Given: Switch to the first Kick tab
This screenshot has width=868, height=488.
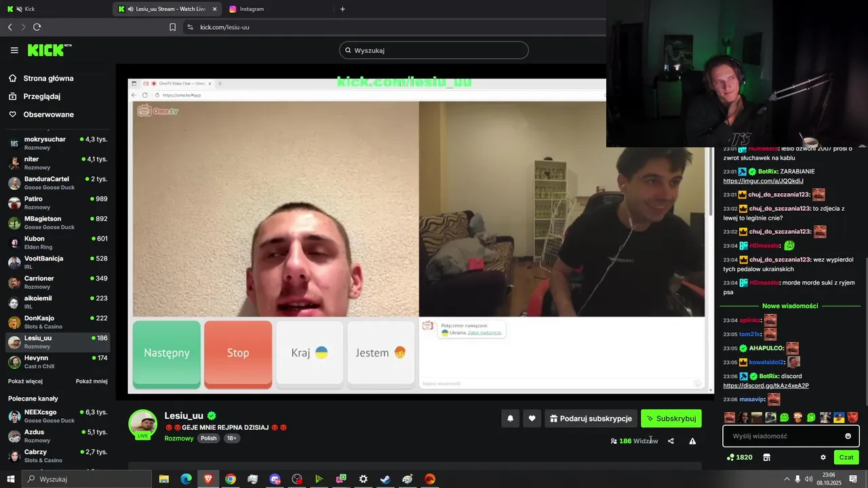Looking at the screenshot, I should [x=54, y=9].
